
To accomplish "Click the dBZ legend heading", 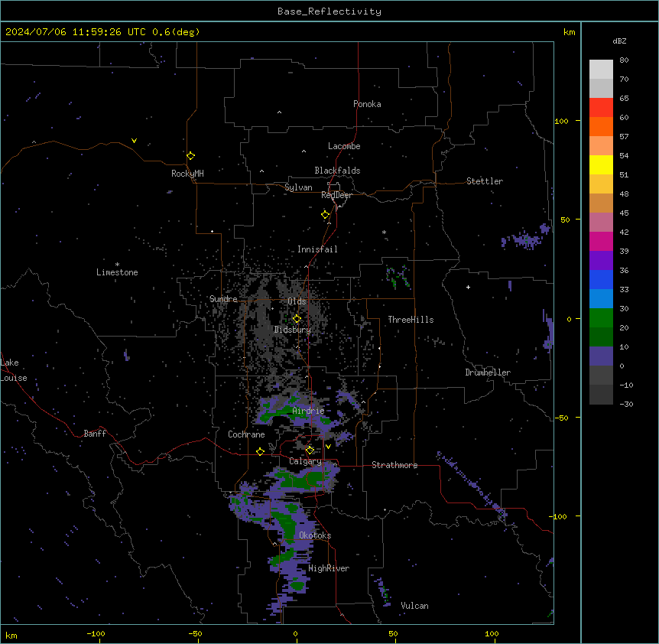I will (619, 41).
